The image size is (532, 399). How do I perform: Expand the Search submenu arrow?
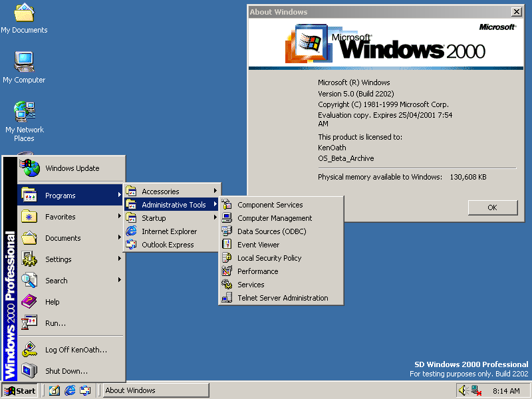pyautogui.click(x=120, y=280)
